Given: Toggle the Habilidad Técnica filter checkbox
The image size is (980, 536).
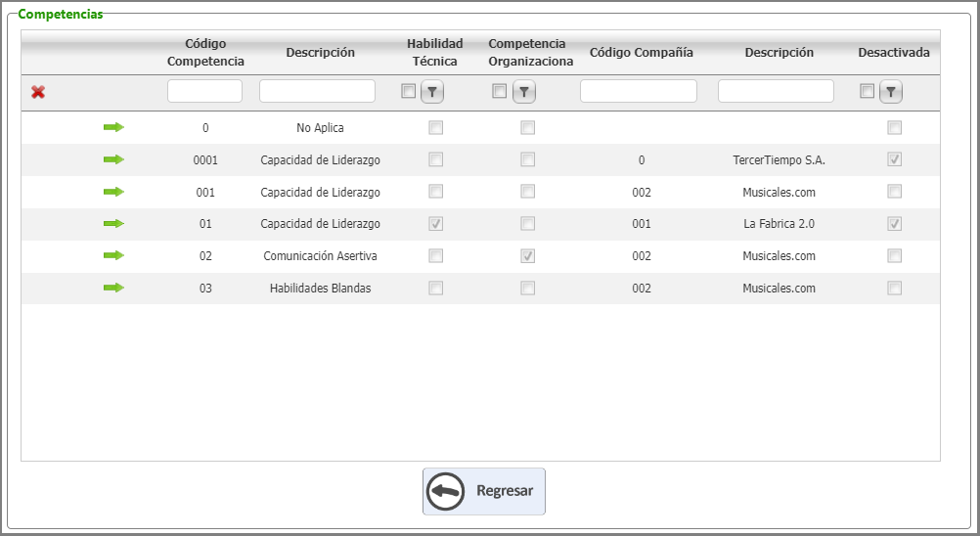Looking at the screenshot, I should point(408,91).
